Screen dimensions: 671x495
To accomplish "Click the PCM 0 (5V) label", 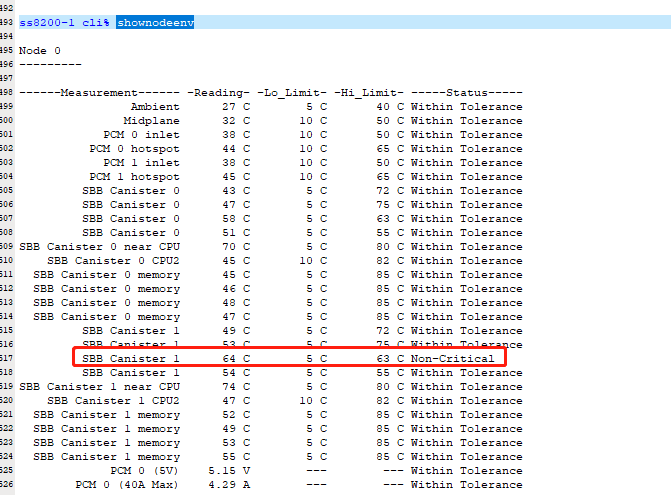I will (x=144, y=471).
